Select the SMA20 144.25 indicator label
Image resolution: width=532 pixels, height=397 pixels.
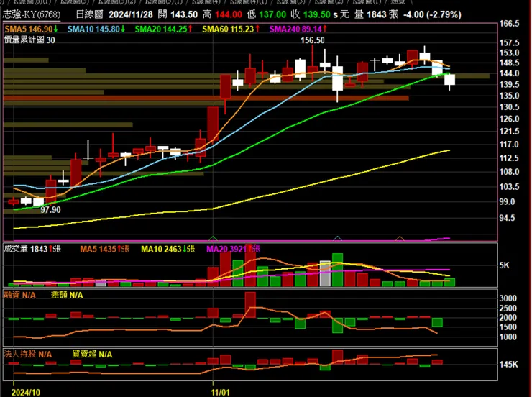(x=163, y=29)
